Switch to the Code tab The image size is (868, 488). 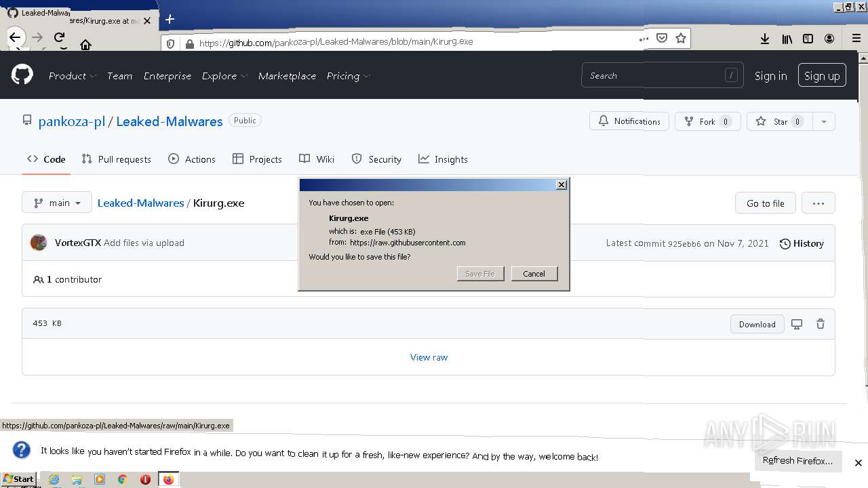(46, 159)
